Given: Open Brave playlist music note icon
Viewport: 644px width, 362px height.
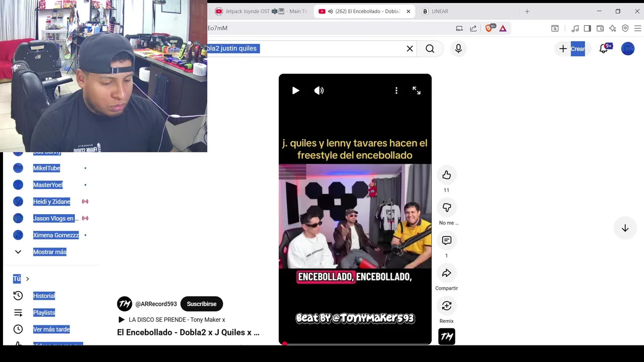Looking at the screenshot, I should (575, 28).
